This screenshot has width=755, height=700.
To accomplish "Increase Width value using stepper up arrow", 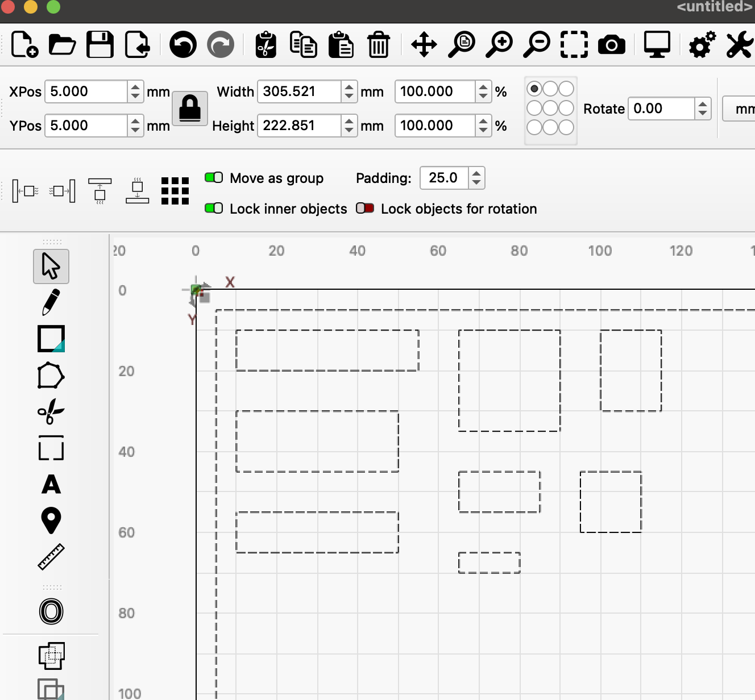I will pyautogui.click(x=349, y=87).
